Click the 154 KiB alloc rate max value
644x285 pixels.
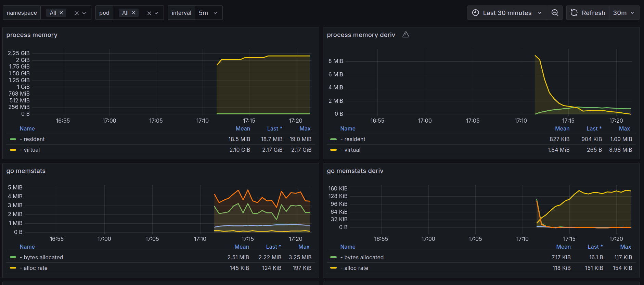click(x=622, y=268)
